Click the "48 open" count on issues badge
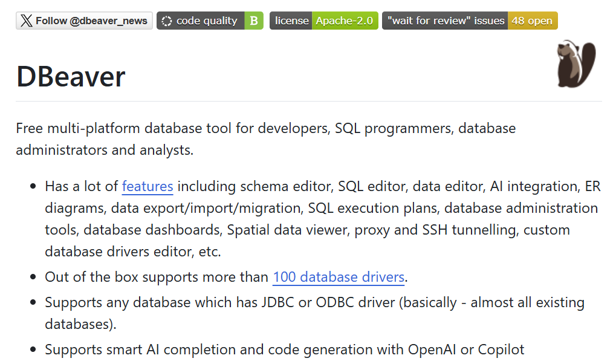This screenshot has width=616, height=364. coord(532,21)
